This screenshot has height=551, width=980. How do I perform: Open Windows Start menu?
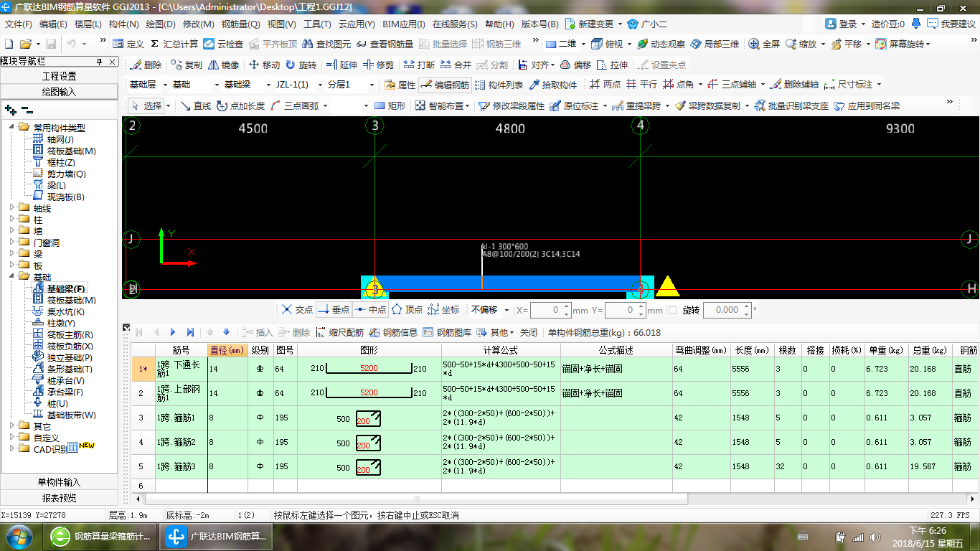point(19,535)
